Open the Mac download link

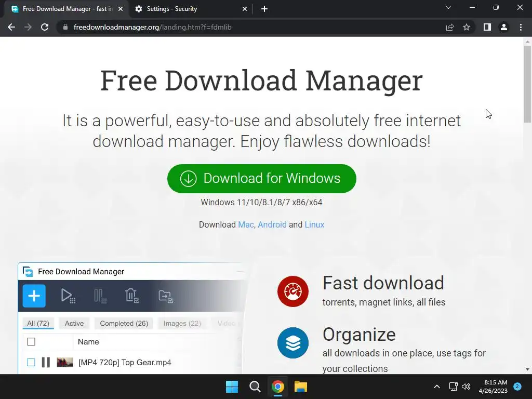(246, 224)
